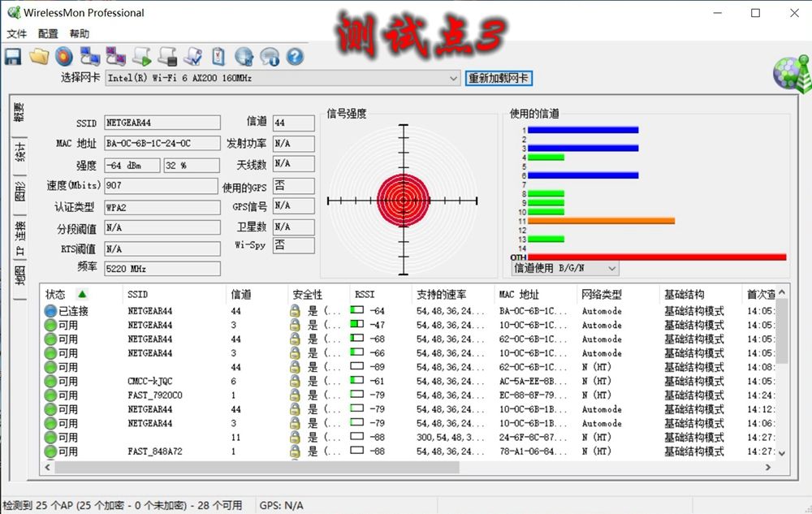Click the orange channel 11 usage bar
The image size is (812, 514).
click(601, 221)
